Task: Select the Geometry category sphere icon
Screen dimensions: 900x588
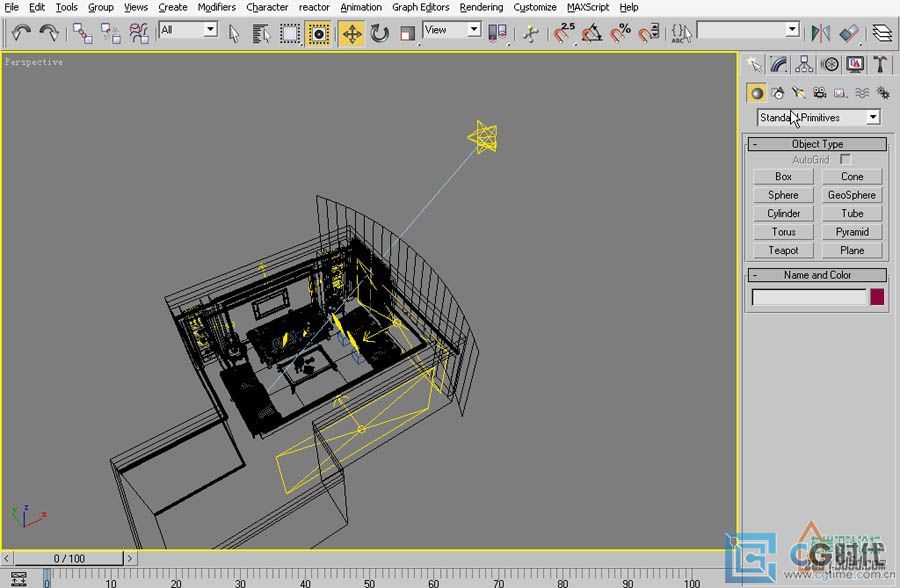Action: (x=757, y=93)
